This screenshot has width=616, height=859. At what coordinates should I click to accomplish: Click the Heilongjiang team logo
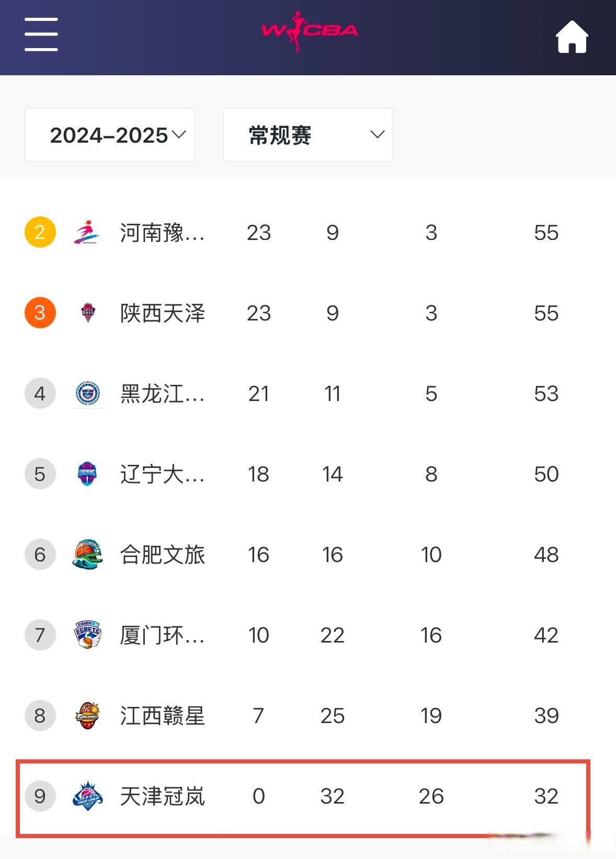point(88,394)
